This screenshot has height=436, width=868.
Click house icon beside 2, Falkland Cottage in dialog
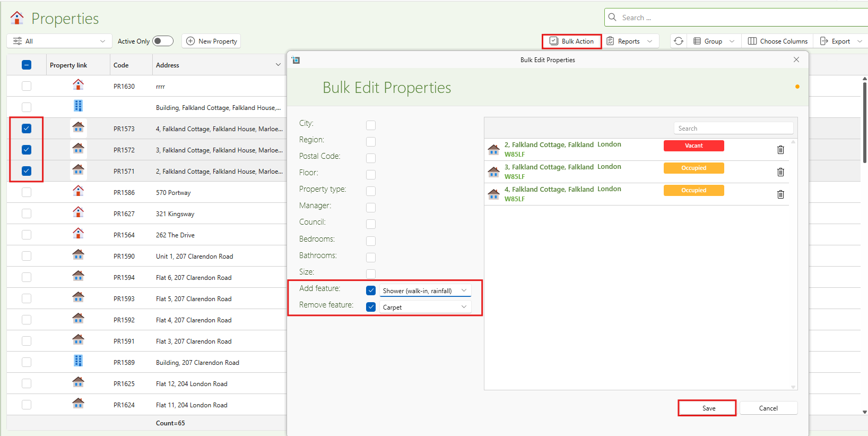494,149
